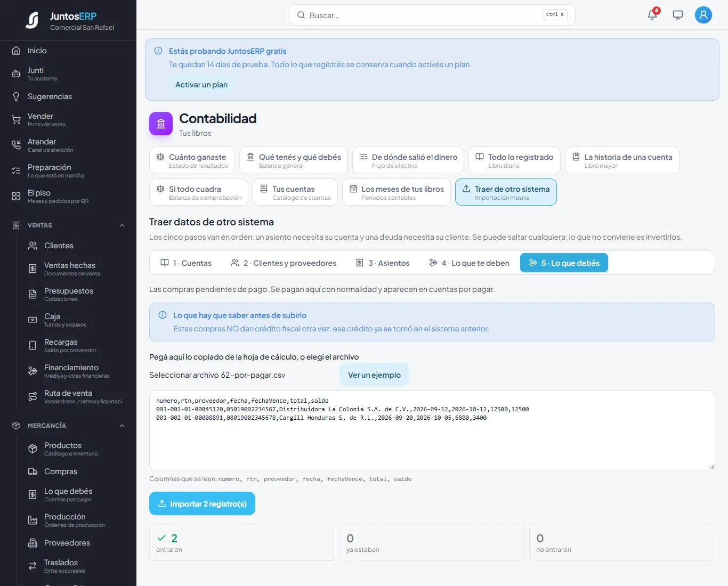Click the Productos box icon
The image size is (728, 586).
pyautogui.click(x=33, y=449)
